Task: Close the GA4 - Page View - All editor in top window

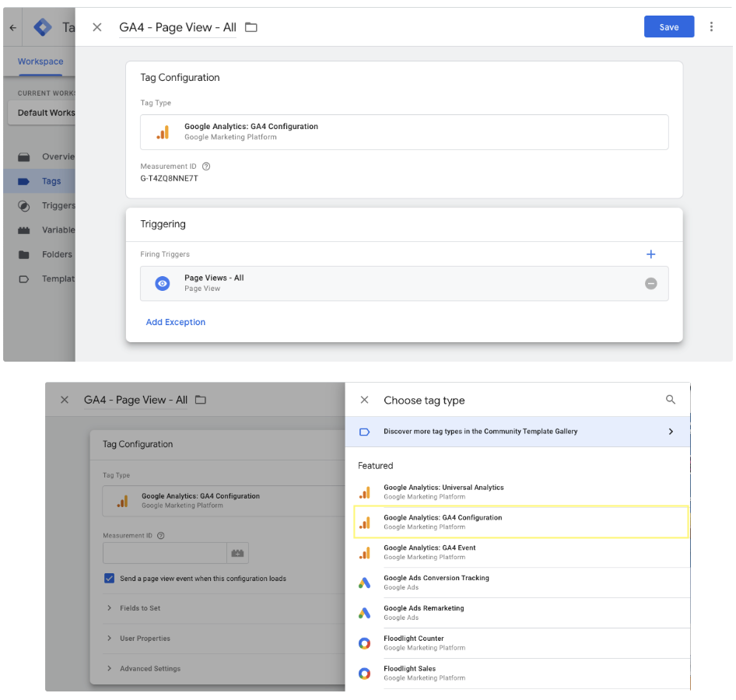Action: (x=96, y=27)
